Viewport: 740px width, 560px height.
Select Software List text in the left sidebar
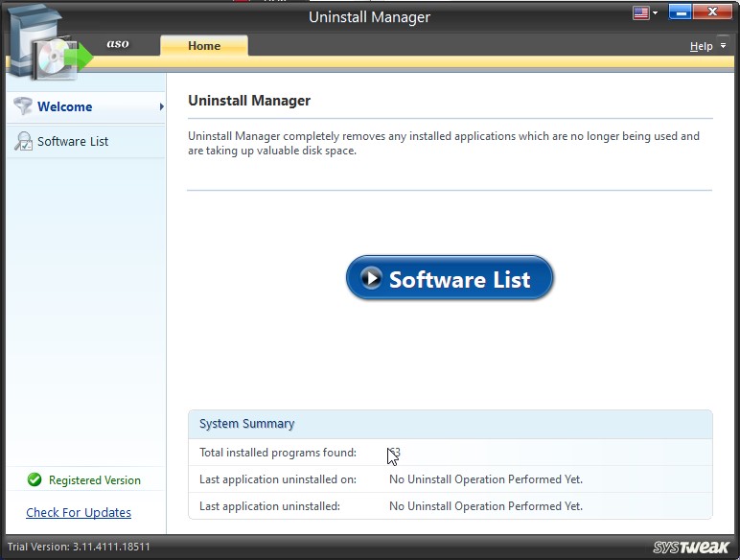point(73,142)
